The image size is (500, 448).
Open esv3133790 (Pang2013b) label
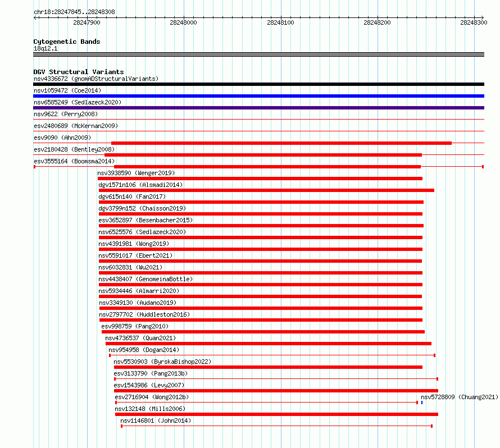151,373
